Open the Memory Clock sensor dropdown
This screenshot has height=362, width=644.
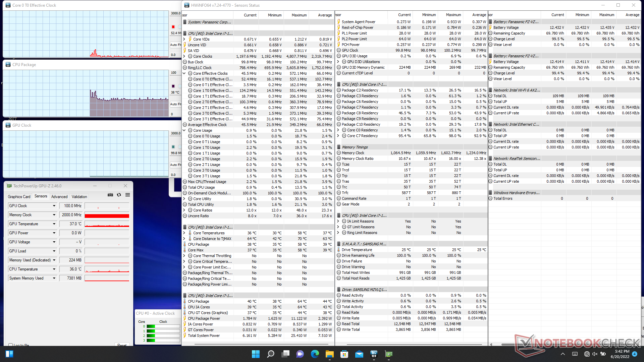54,215
